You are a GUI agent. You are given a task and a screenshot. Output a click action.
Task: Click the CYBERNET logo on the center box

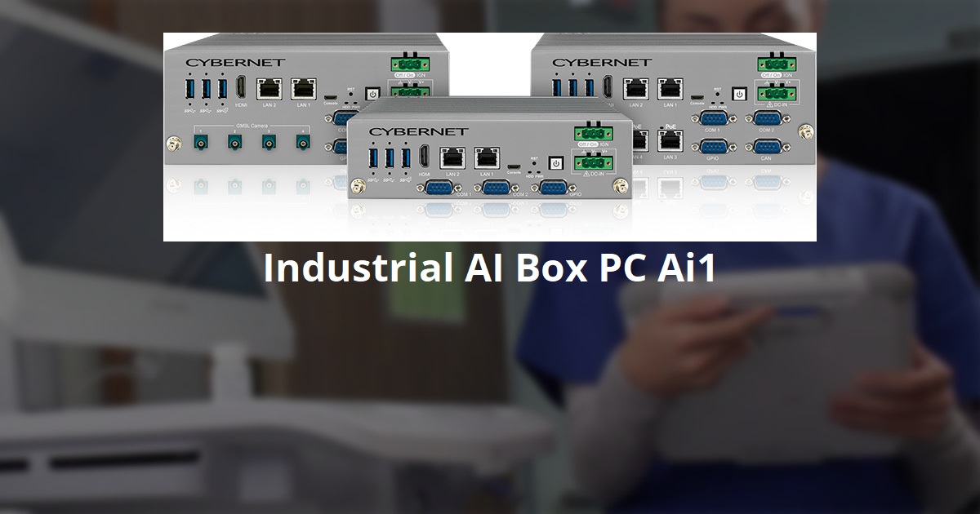[x=421, y=130]
